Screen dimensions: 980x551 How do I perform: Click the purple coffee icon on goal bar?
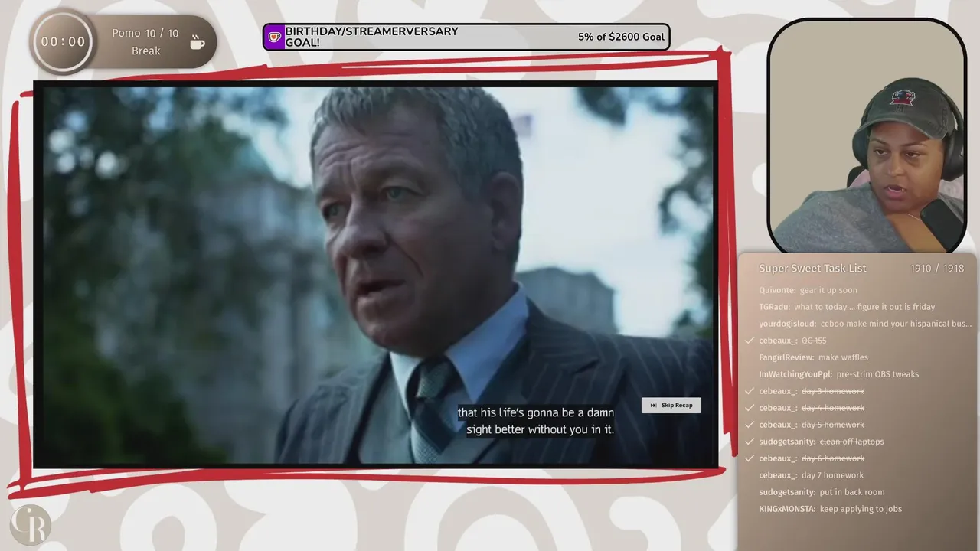point(275,37)
